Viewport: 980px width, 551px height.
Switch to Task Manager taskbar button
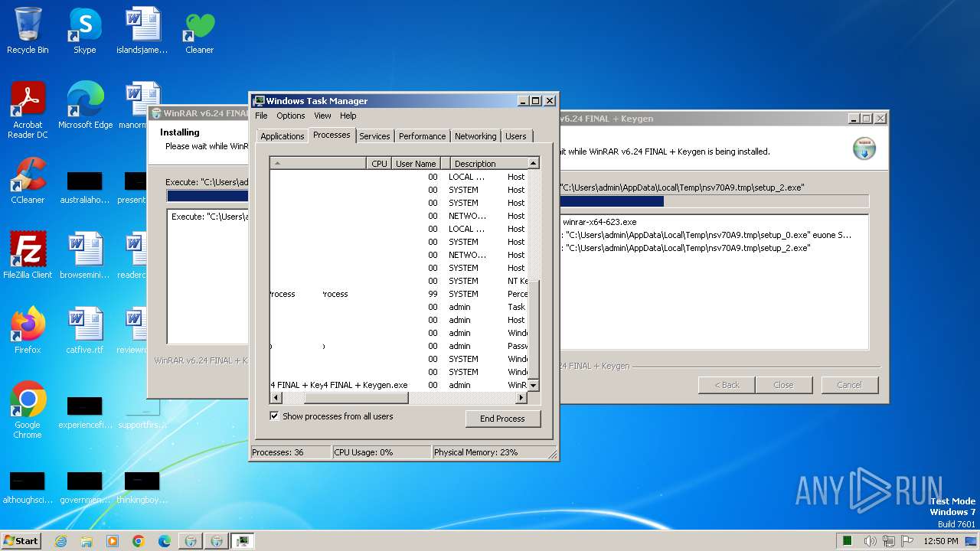pyautogui.click(x=242, y=541)
